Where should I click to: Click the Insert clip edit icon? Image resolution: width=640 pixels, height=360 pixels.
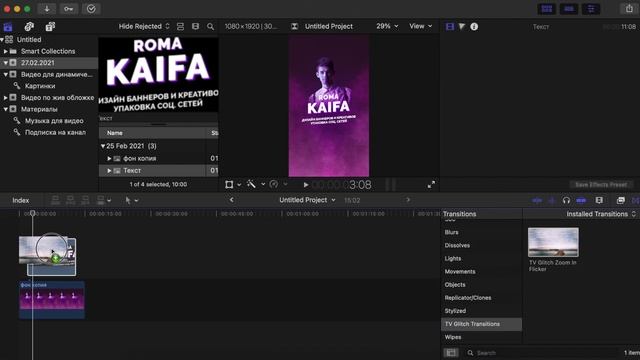pos(70,200)
